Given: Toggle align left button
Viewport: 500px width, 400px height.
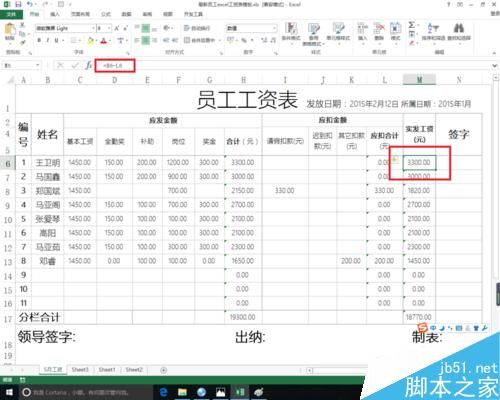Looking at the screenshot, I should pos(137,40).
